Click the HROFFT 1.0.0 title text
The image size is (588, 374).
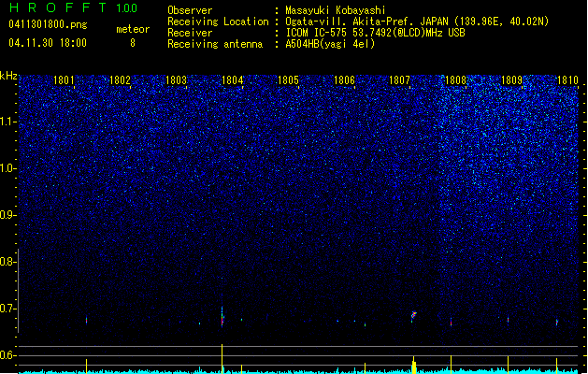coord(74,7)
